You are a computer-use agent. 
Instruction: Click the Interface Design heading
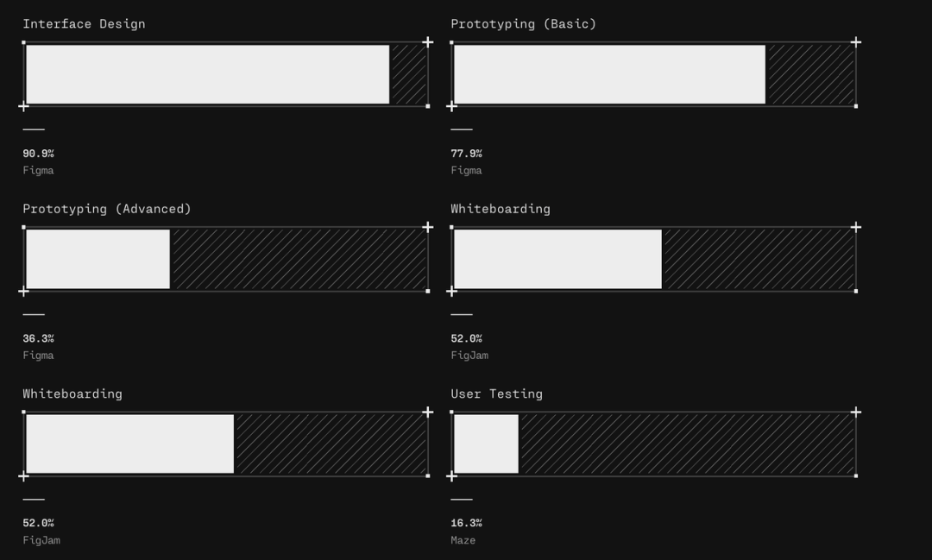coord(84,24)
